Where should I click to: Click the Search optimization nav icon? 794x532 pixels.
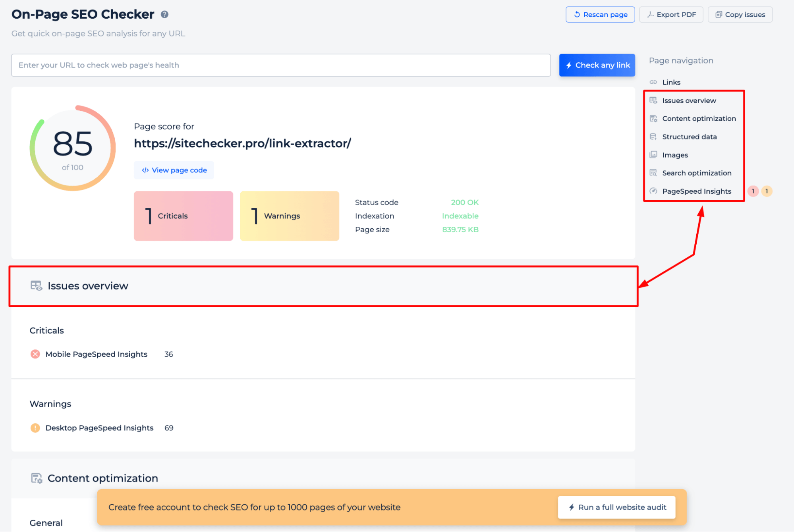pos(653,173)
